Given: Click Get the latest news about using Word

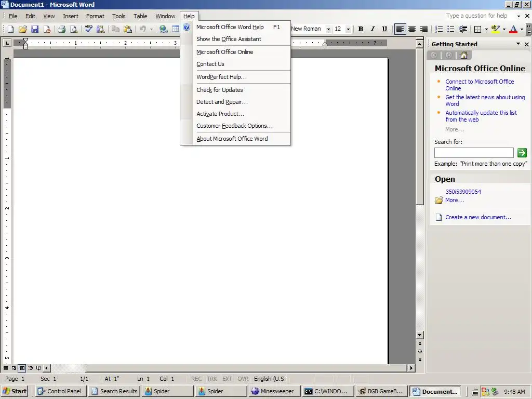Looking at the screenshot, I should pyautogui.click(x=485, y=100).
